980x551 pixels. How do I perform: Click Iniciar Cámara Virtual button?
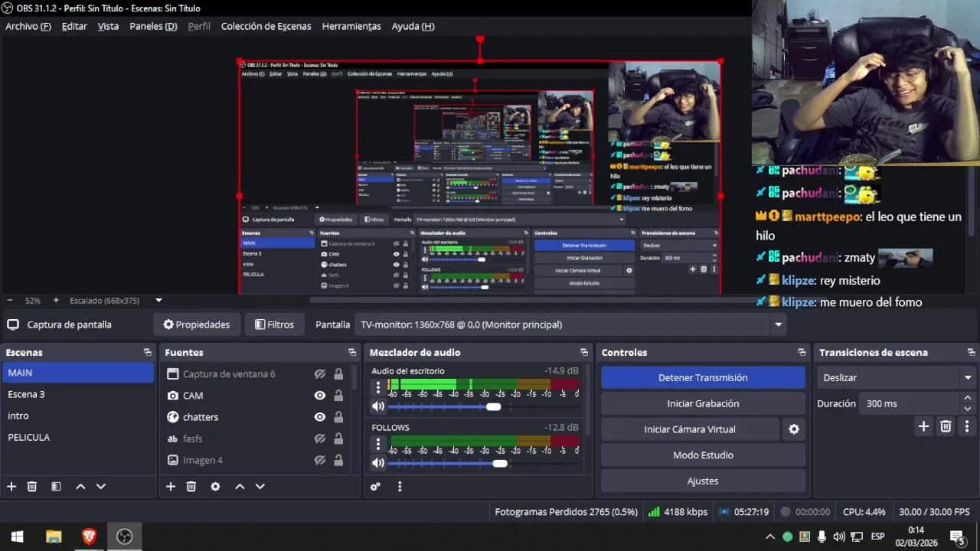(x=690, y=429)
